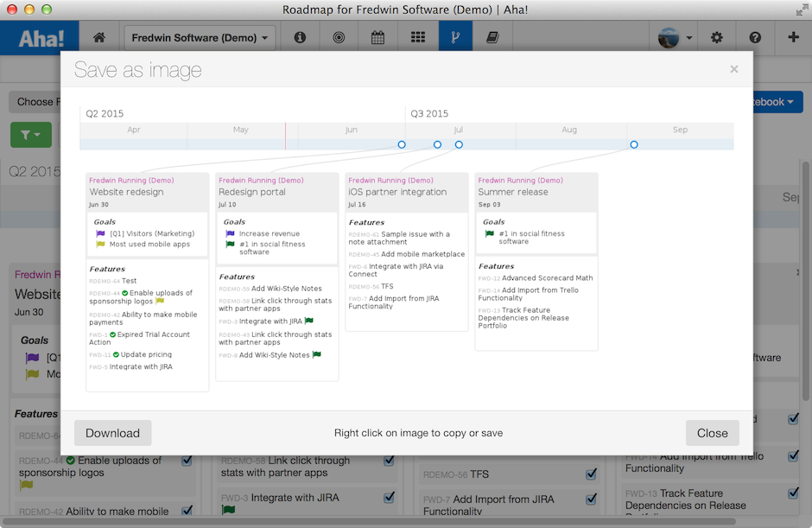The height and width of the screenshot is (528, 812).
Task: Open the Fredwin Software (Demo) workspace dropdown
Action: pyautogui.click(x=199, y=37)
